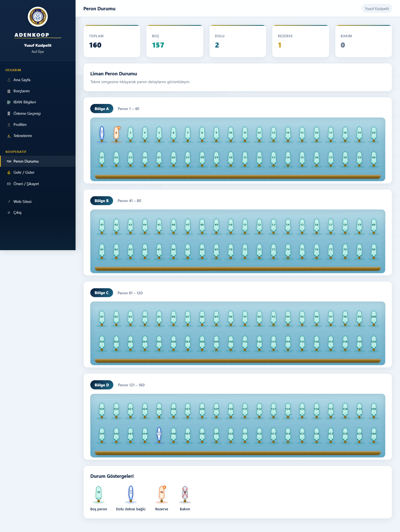The image size is (400, 532).
Task: Click the Bakım legend icon
Action: pos(185,494)
